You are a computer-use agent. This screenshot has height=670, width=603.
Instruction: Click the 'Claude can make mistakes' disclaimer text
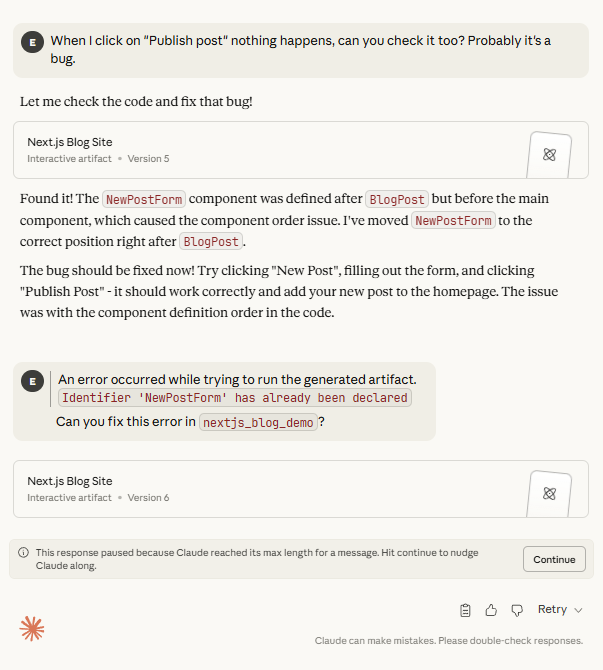click(449, 641)
